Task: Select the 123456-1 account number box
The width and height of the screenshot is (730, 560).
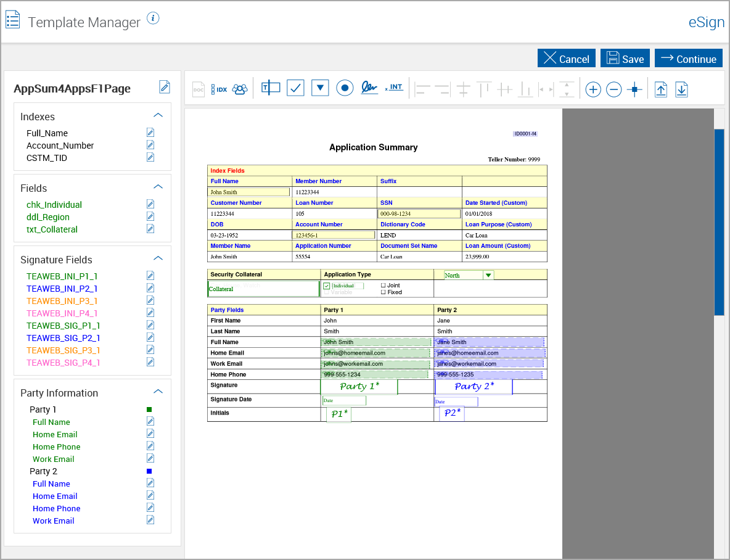Action: click(334, 235)
